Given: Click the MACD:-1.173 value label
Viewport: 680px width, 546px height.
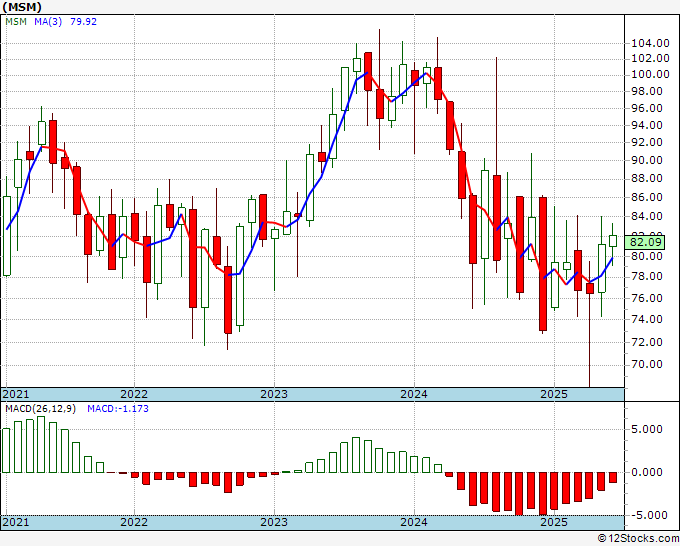Looking at the screenshot, I should 118,409.
